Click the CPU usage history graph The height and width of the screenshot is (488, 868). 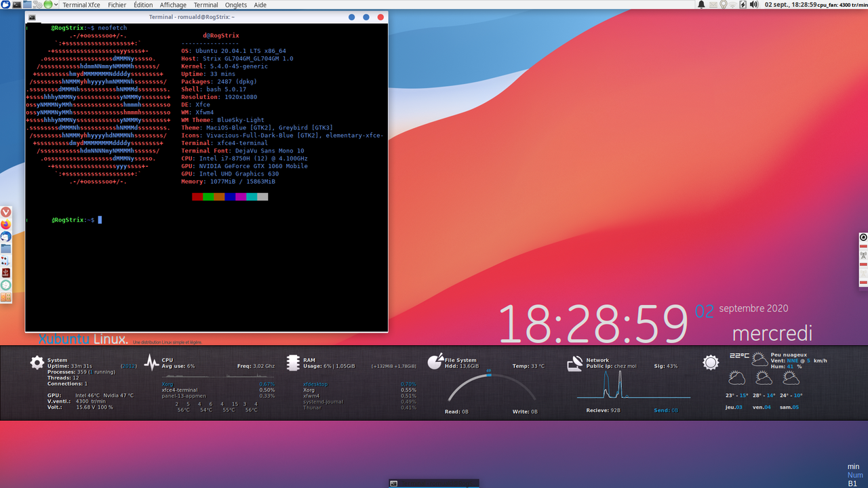point(218,375)
